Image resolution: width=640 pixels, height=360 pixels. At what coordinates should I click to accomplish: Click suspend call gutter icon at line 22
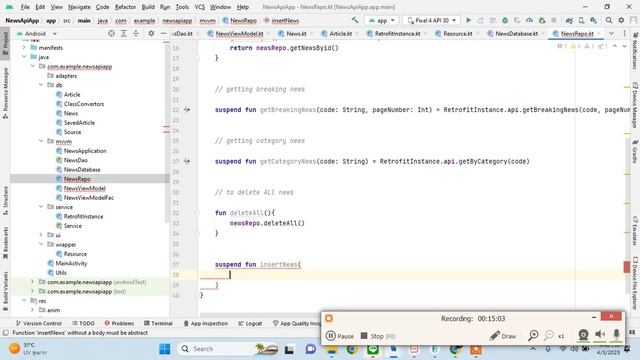tap(187, 109)
